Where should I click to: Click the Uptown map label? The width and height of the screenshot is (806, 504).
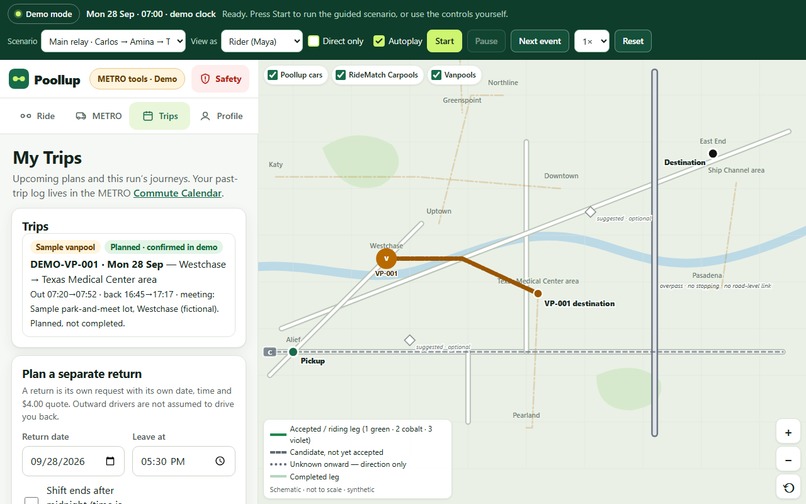click(438, 211)
